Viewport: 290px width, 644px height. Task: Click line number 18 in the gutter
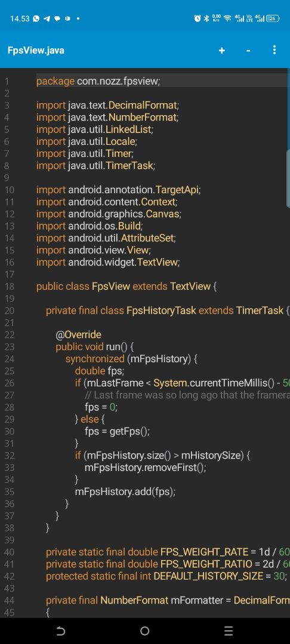click(x=10, y=286)
